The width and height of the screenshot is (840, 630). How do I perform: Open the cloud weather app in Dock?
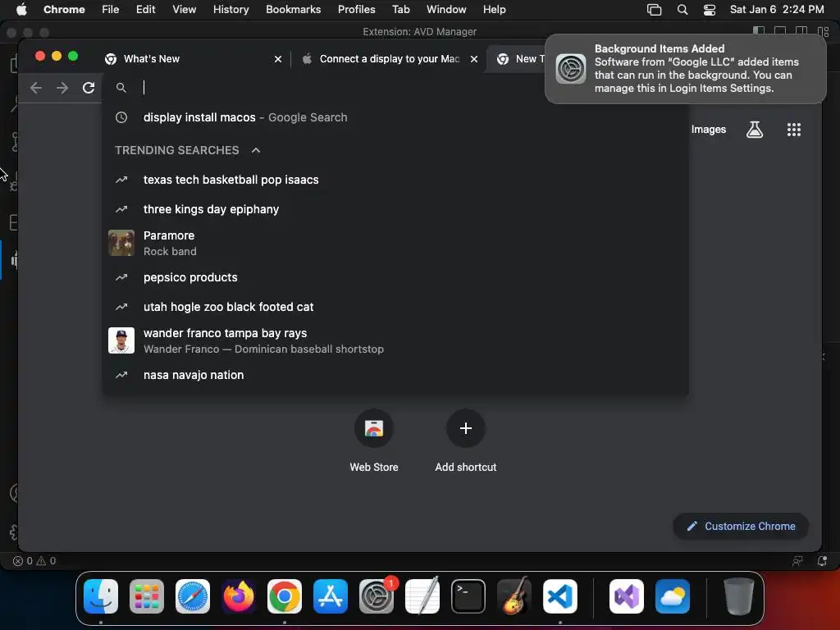tap(673, 596)
